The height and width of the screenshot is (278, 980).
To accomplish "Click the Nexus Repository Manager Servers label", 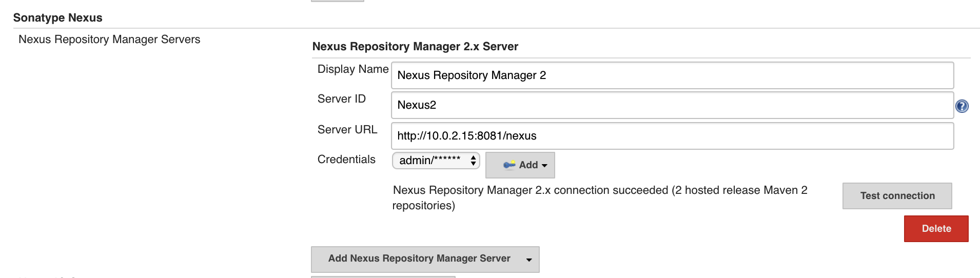I will pos(109,39).
